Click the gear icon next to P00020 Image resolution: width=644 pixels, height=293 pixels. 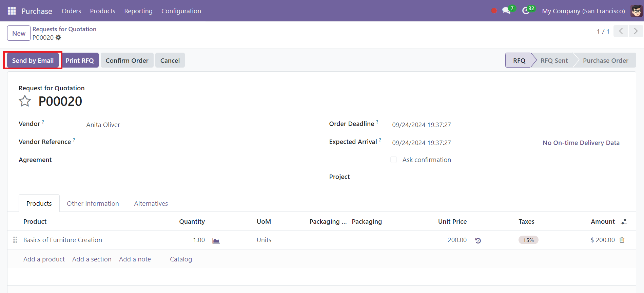coord(58,38)
